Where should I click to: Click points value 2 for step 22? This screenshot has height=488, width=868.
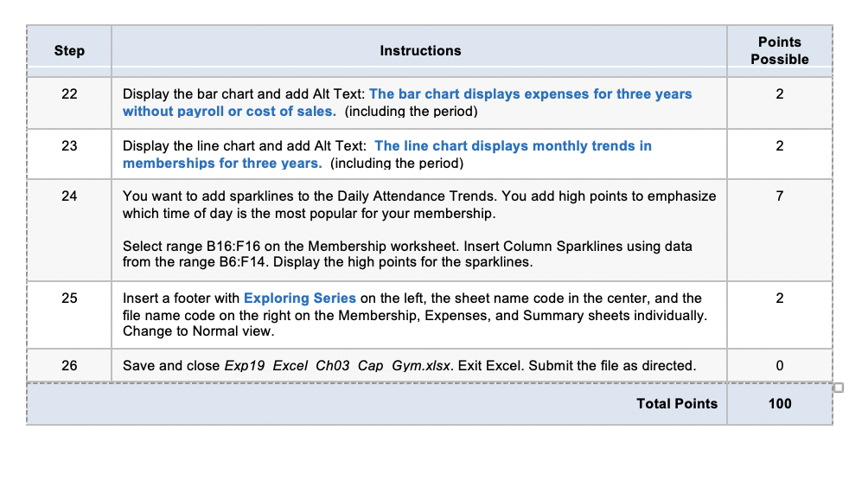pos(780,94)
